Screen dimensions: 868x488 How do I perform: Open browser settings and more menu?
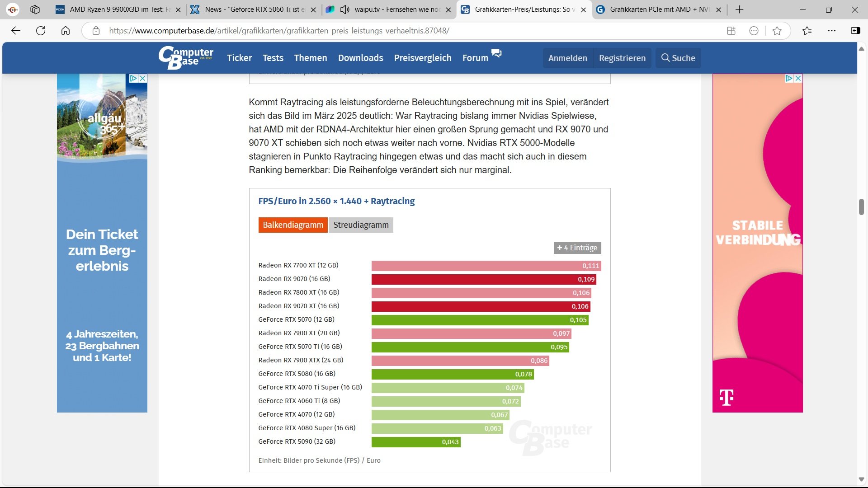[832, 31]
